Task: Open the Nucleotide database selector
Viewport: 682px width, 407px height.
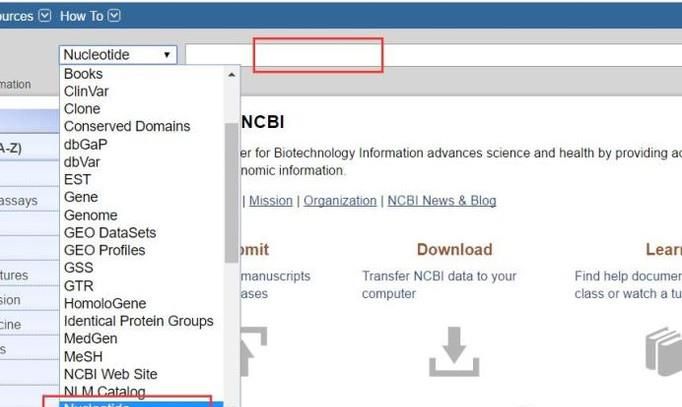Action: pyautogui.click(x=118, y=55)
